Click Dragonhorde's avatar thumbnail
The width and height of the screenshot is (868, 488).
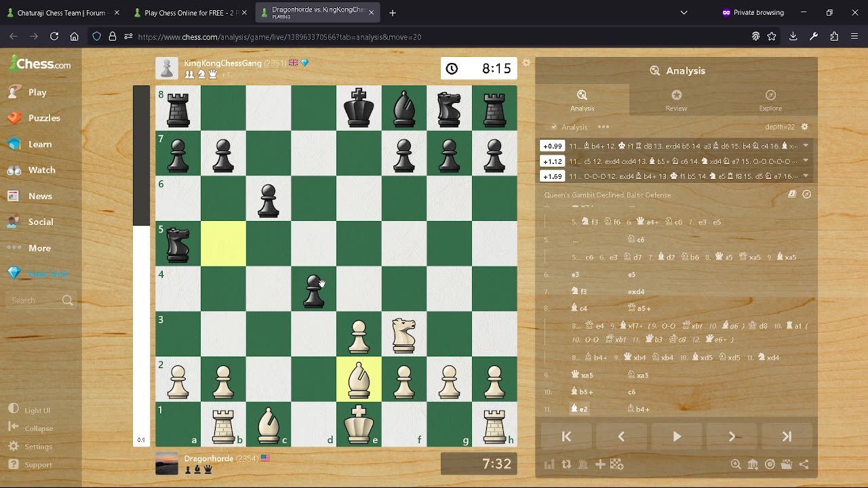coord(167,464)
